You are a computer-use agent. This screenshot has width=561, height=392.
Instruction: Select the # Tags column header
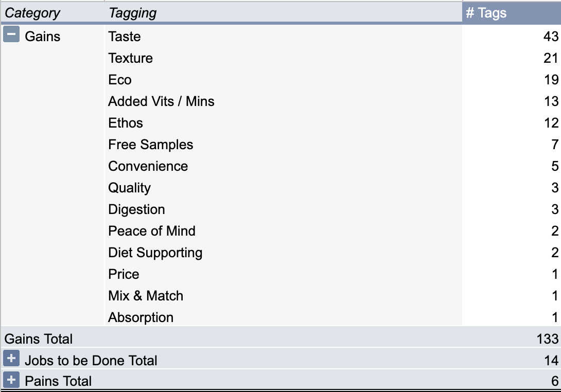[x=511, y=13]
